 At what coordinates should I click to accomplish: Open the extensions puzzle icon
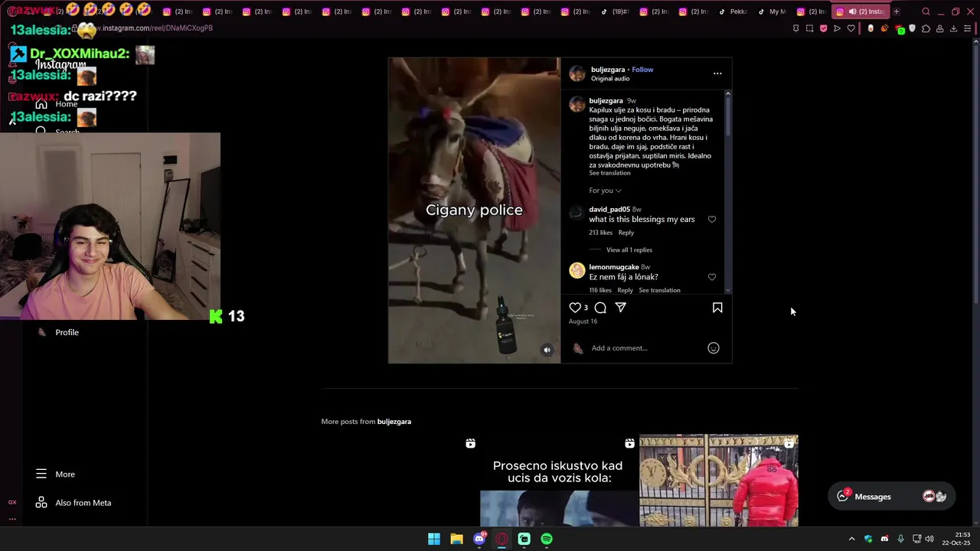926,28
